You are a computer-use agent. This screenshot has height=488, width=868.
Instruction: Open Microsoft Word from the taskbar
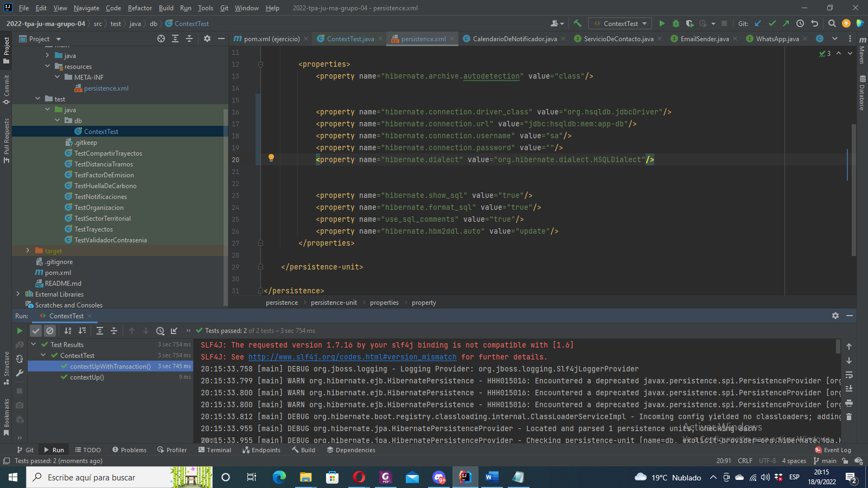coord(492,477)
